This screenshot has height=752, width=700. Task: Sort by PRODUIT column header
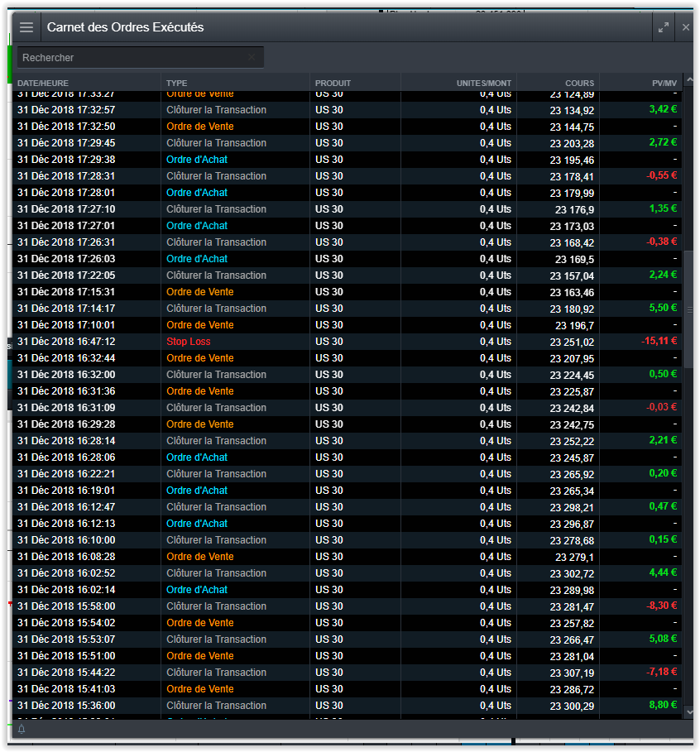pos(333,83)
